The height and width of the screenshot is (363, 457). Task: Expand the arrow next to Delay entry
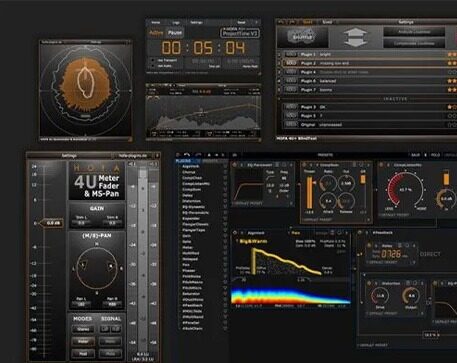tap(225, 195)
